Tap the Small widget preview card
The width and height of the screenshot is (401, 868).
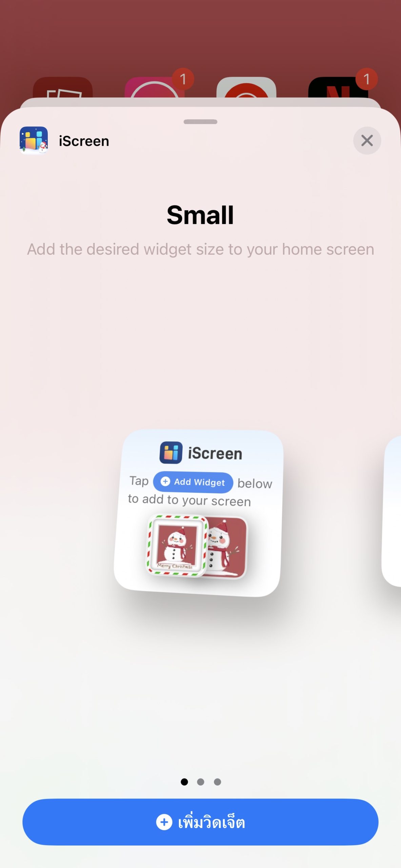point(199,513)
